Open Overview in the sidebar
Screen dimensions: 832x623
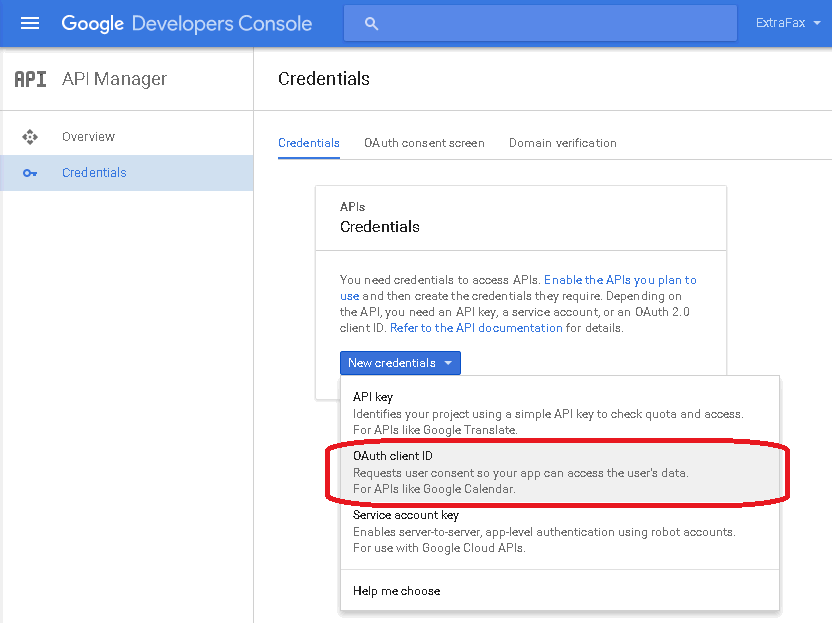[127, 137]
